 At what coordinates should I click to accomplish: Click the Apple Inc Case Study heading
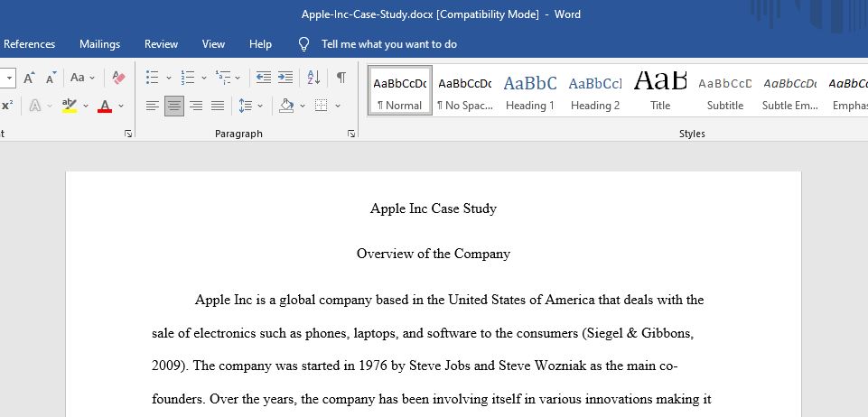pos(434,208)
